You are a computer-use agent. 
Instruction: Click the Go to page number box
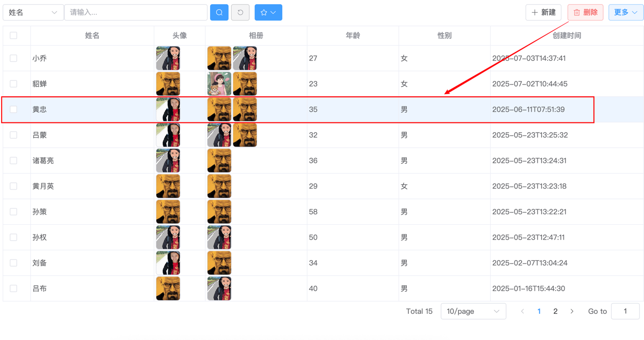point(625,311)
